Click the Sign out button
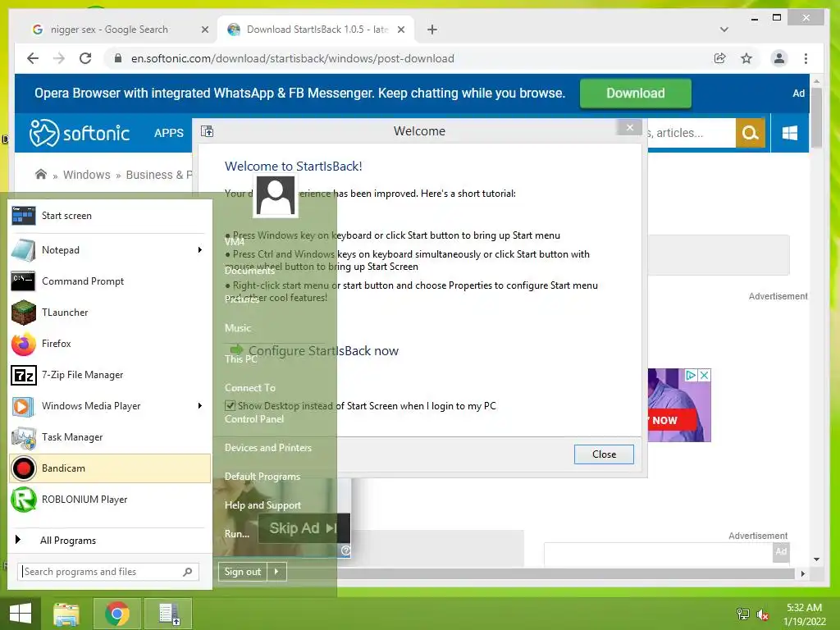 tap(242, 572)
